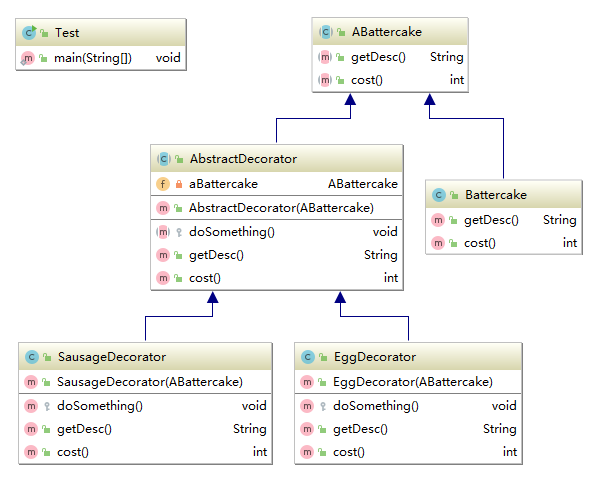
Task: Select the AbstractDecorator abstract class icon
Action: coord(164,159)
